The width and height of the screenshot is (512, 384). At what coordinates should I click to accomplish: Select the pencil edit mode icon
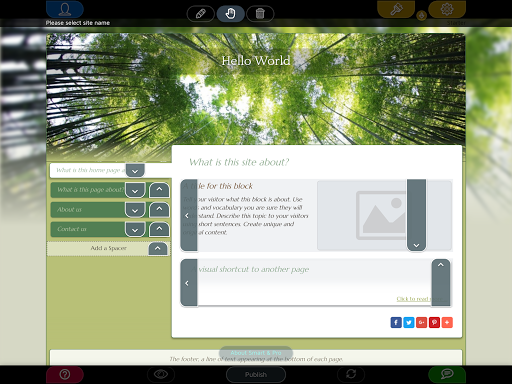point(200,14)
